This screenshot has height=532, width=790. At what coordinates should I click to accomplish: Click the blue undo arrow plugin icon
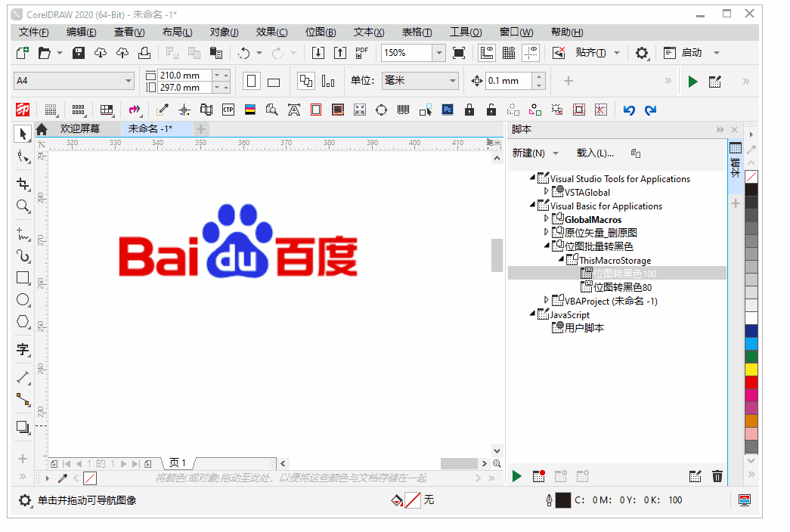pos(629,110)
